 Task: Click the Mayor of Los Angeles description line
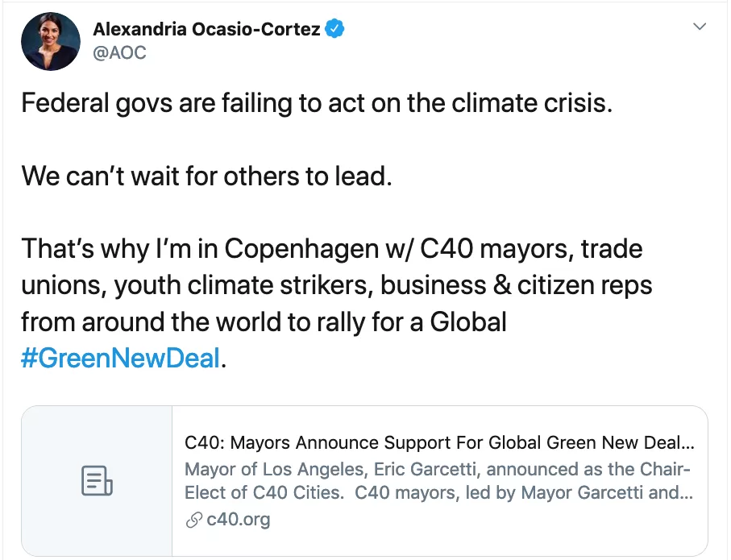tap(438, 469)
